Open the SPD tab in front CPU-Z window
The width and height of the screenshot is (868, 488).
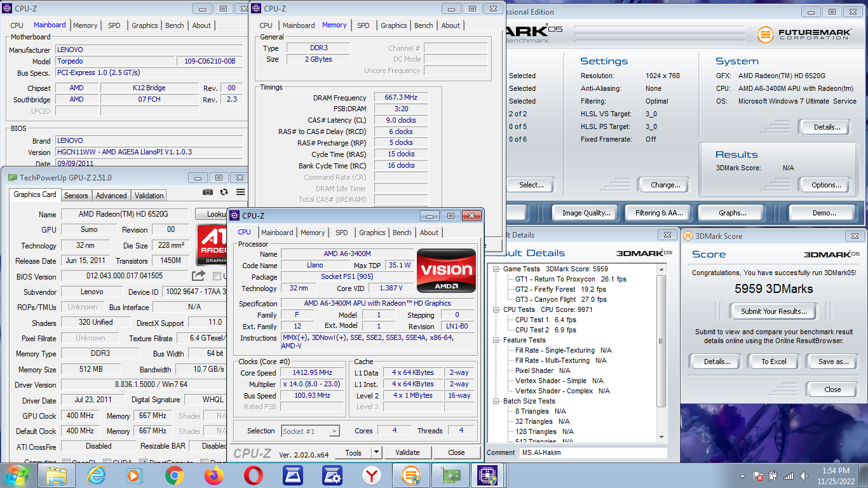click(341, 233)
